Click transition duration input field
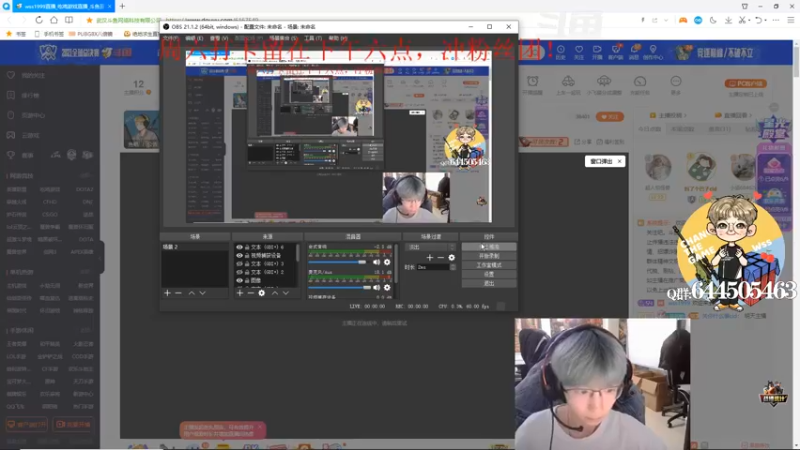 433,267
